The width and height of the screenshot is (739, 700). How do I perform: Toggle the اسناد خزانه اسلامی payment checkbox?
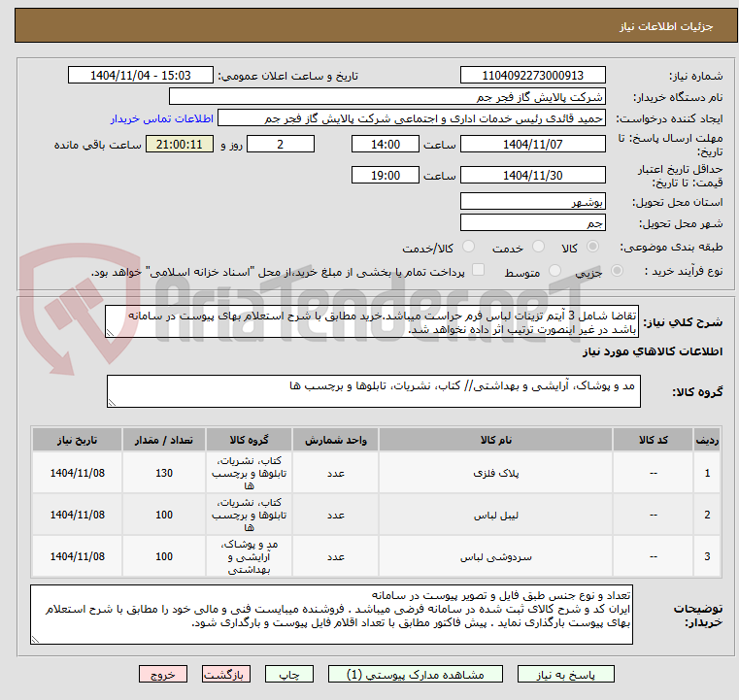[478, 270]
